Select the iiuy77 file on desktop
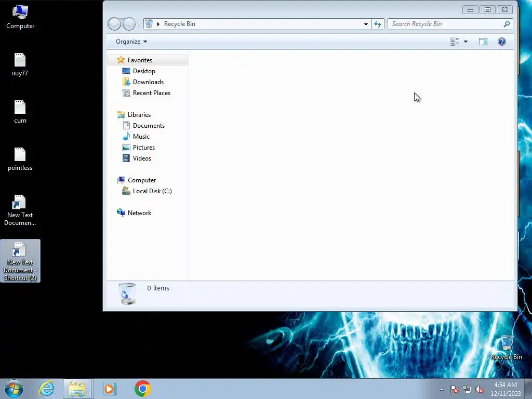This screenshot has width=532, height=399. point(20,64)
